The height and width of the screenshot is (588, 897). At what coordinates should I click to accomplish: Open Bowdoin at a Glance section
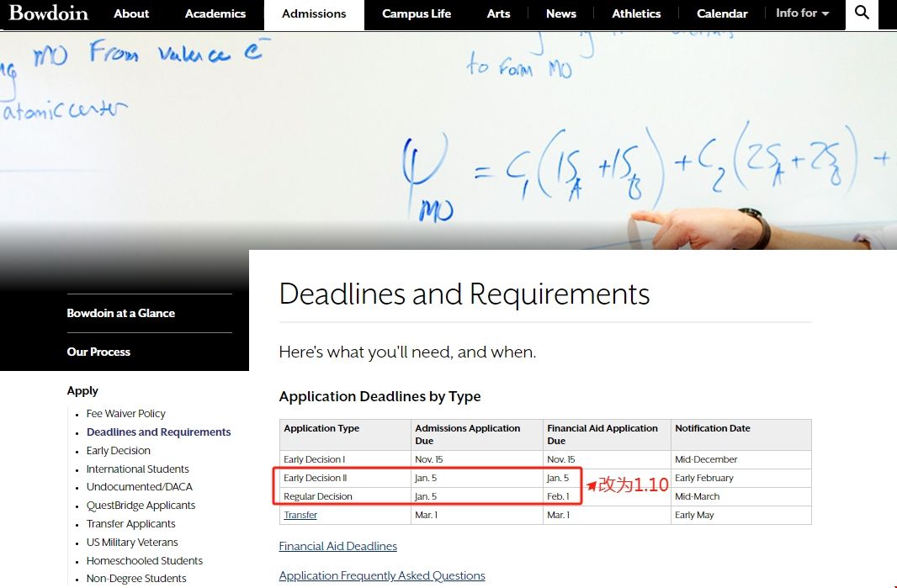click(121, 313)
